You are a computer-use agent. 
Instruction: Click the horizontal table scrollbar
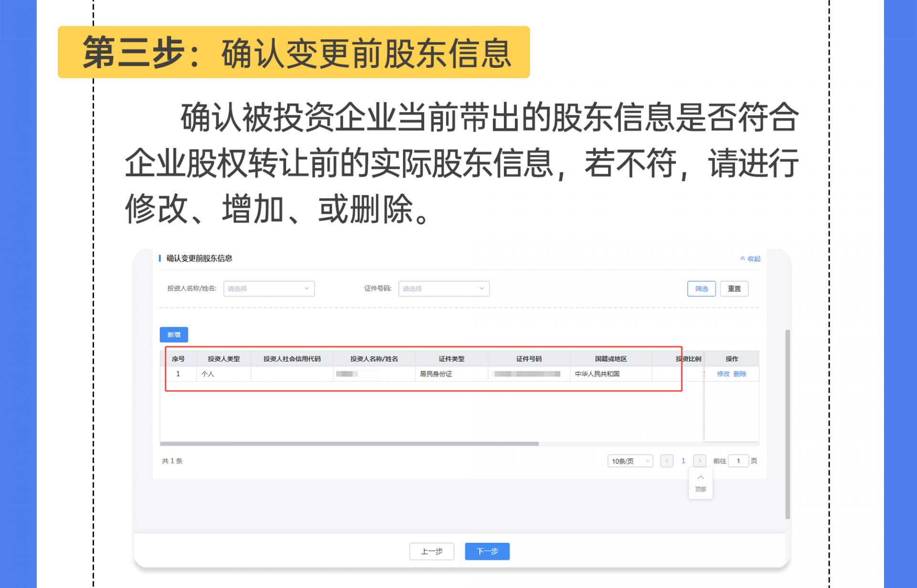coord(350,444)
